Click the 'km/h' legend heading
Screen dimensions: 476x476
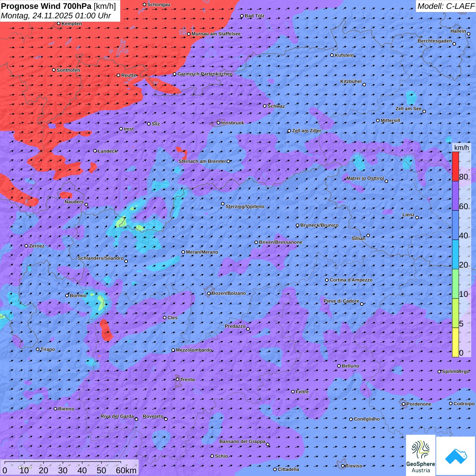tap(461, 148)
